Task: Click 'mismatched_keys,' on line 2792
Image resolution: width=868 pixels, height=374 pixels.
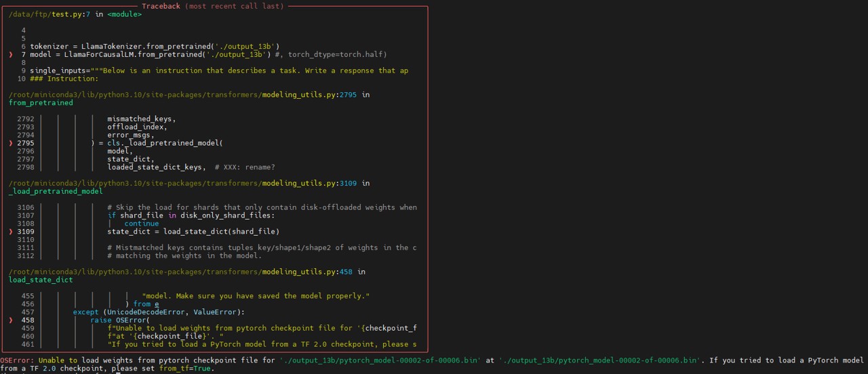Action: (141, 119)
